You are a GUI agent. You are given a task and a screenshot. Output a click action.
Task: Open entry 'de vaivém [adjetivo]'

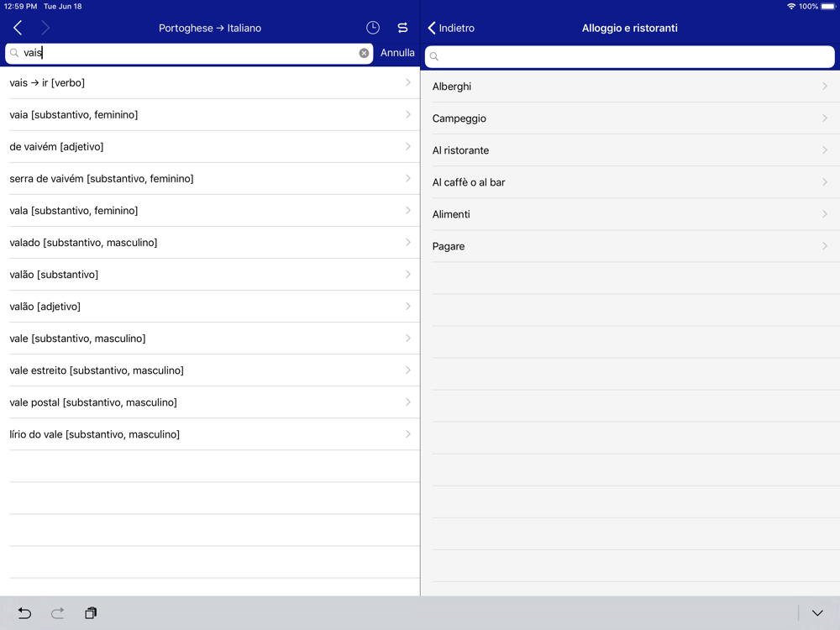(210, 147)
